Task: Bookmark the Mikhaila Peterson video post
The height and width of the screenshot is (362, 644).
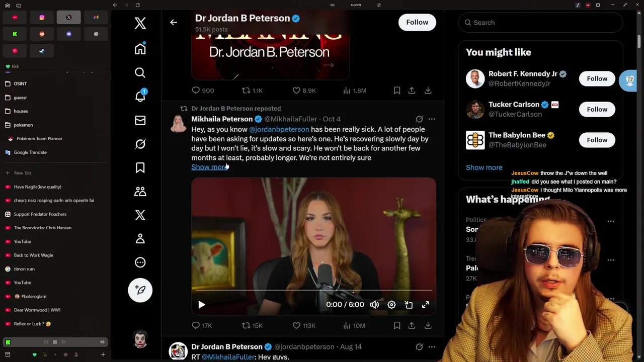Action: pyautogui.click(x=397, y=325)
